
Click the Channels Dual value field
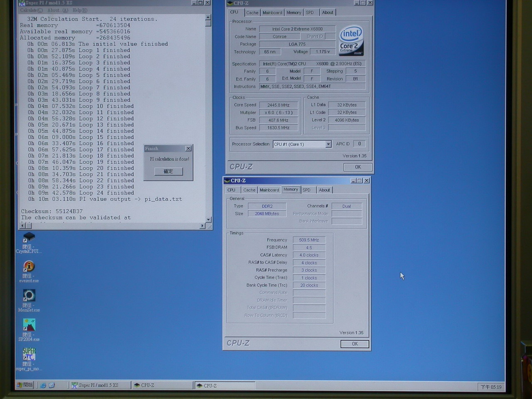coord(347,206)
